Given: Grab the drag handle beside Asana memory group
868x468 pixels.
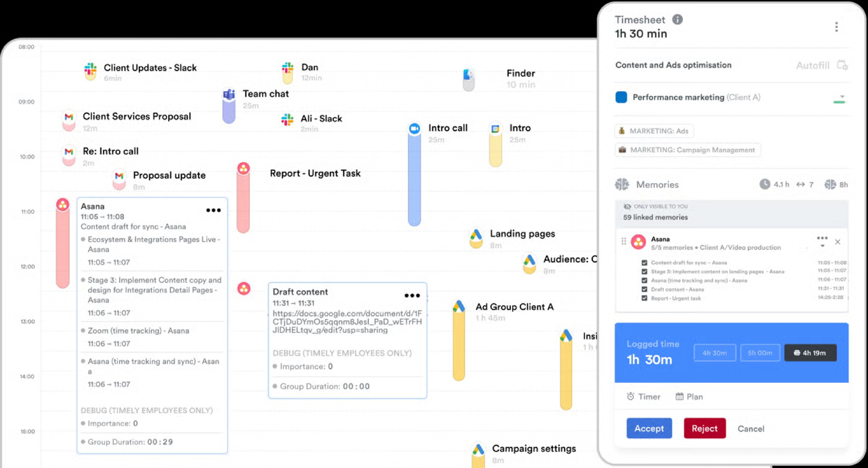Looking at the screenshot, I should coord(624,241).
